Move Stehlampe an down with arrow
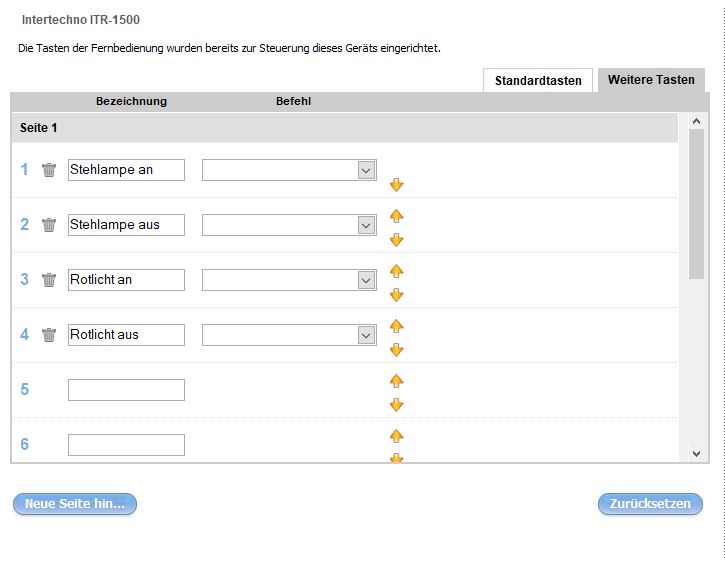 point(396,185)
